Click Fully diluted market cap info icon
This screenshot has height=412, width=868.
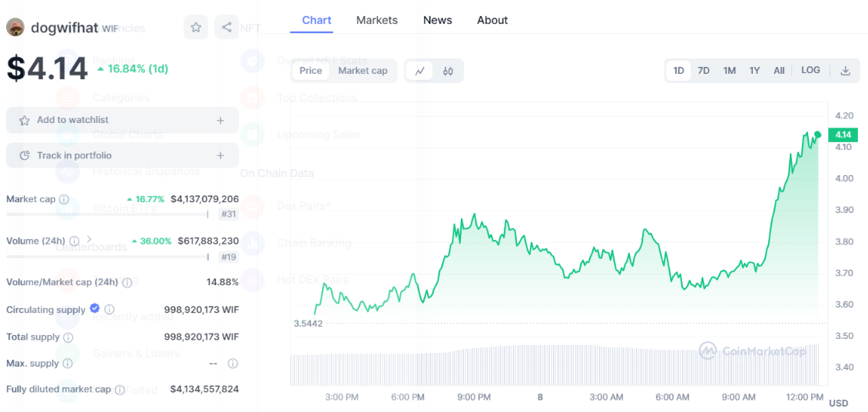coord(120,390)
